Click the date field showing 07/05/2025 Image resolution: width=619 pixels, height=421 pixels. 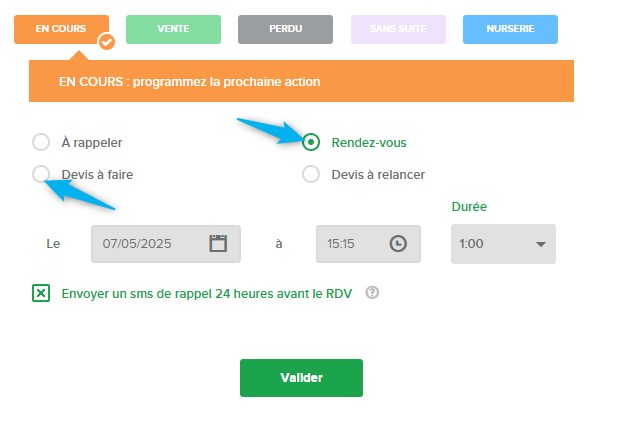[x=166, y=244]
